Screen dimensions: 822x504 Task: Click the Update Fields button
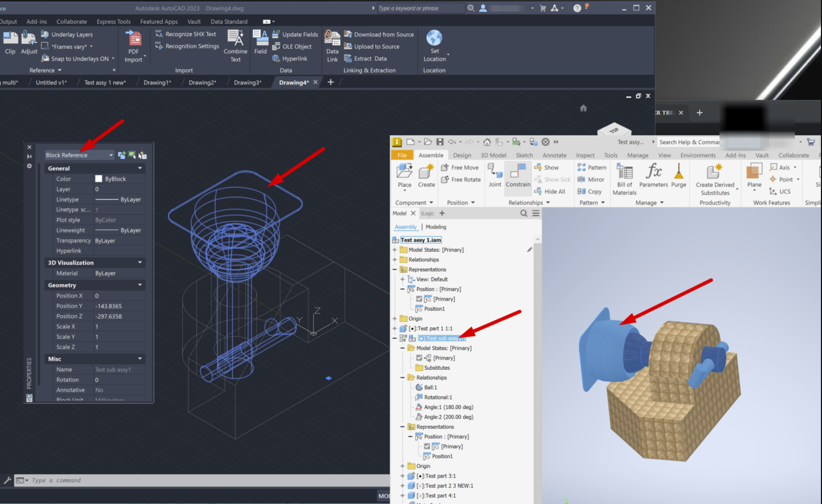(295, 34)
